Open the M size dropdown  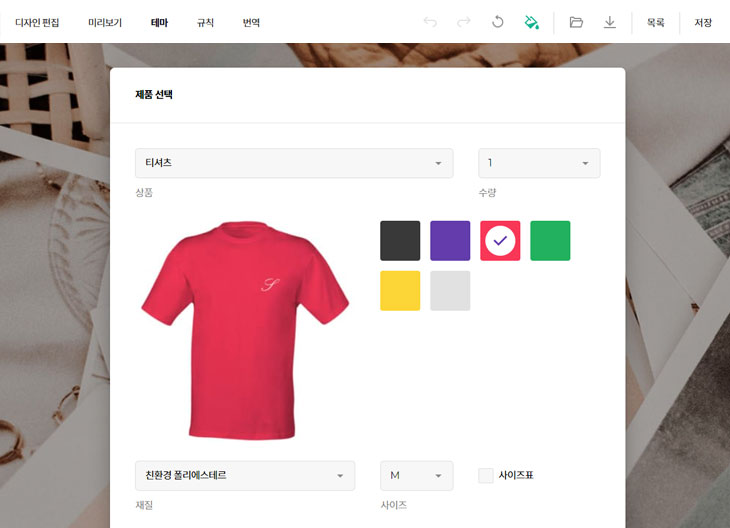pyautogui.click(x=417, y=475)
